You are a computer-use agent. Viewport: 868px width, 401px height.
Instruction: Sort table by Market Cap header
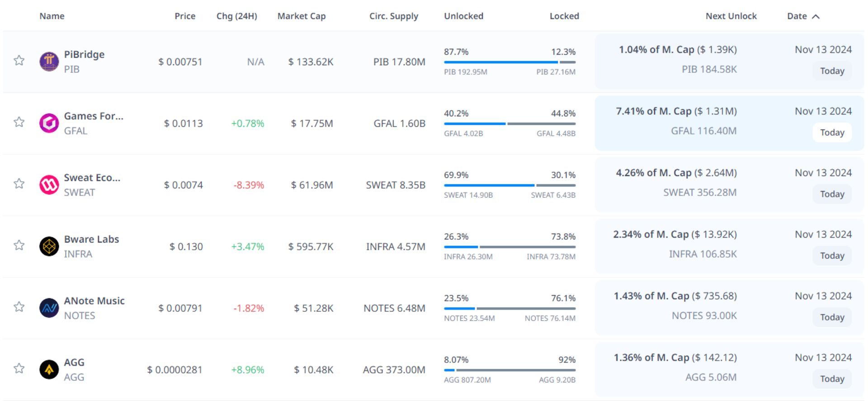coord(301,16)
